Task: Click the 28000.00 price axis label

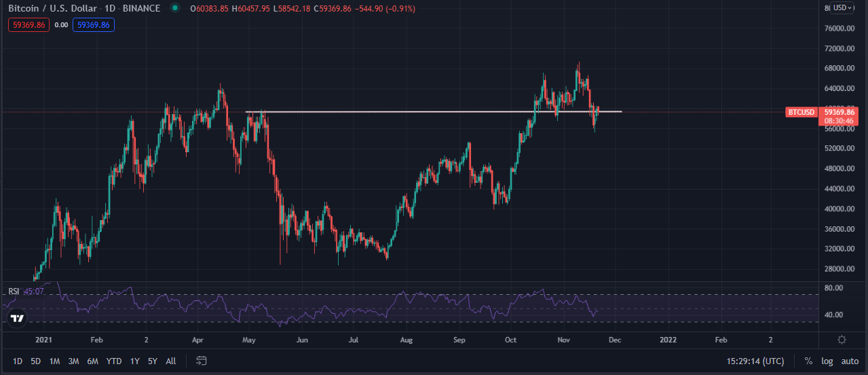Action: 839,269
